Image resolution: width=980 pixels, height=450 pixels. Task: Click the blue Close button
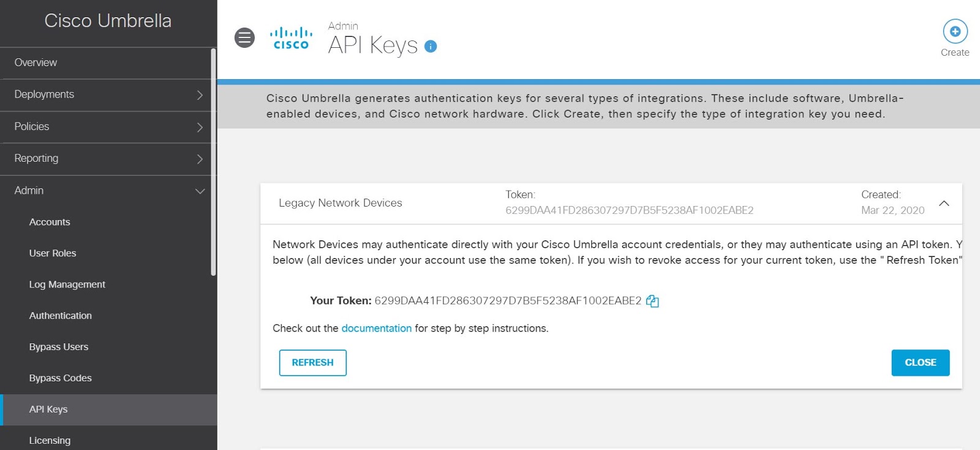coord(920,362)
